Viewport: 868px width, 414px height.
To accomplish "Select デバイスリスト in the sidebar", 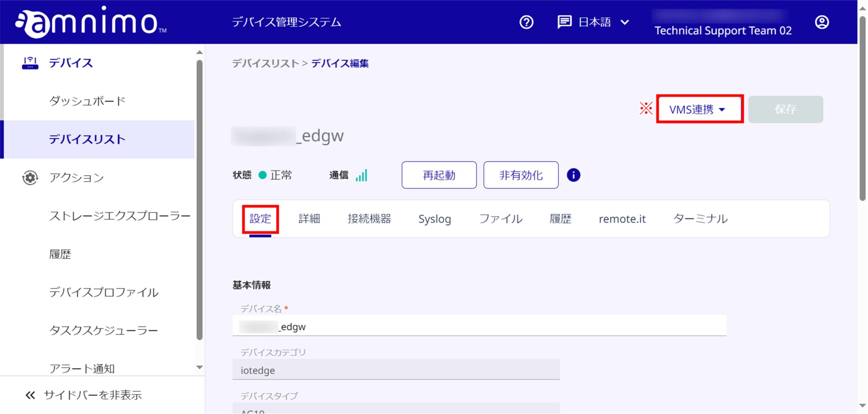I will [87, 139].
